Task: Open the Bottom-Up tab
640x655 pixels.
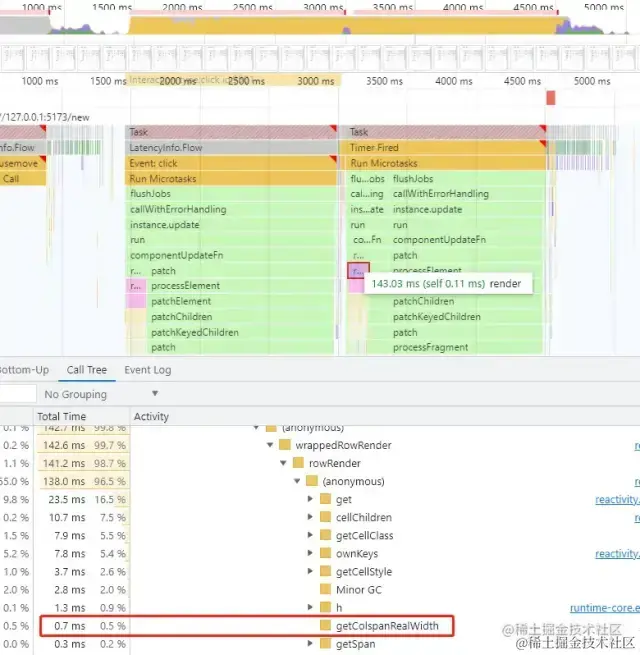Action: (24, 370)
